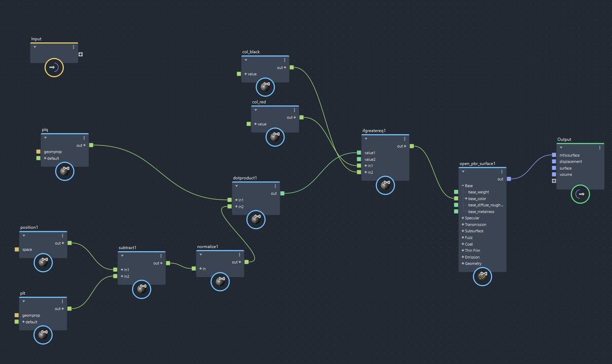Expand the Transmission section
Screen dimensions: 612x364
click(x=463, y=225)
